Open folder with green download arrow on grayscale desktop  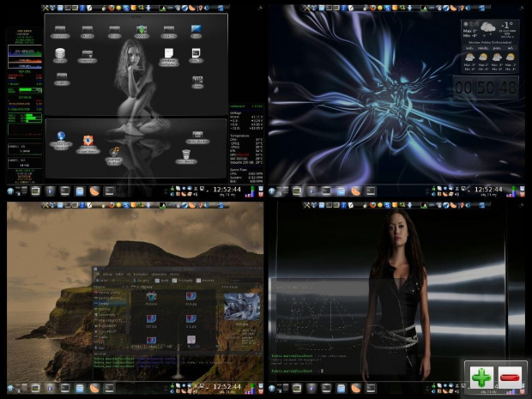[142, 31]
